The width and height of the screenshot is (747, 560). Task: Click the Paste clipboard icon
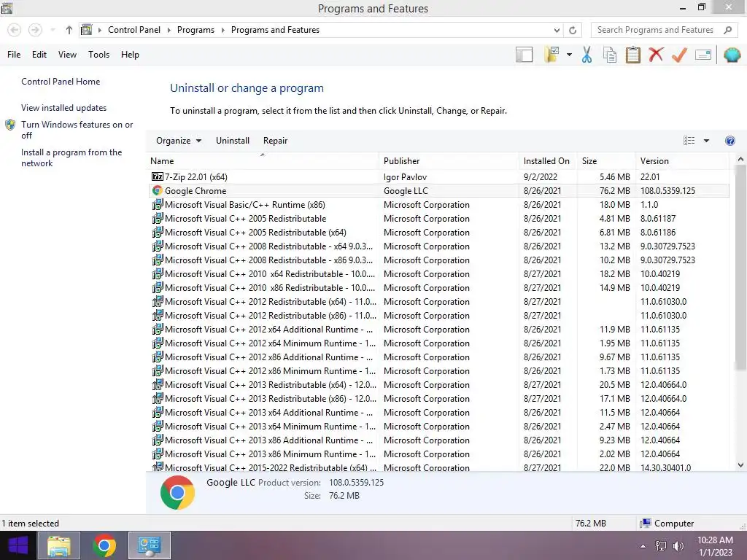[632, 55]
